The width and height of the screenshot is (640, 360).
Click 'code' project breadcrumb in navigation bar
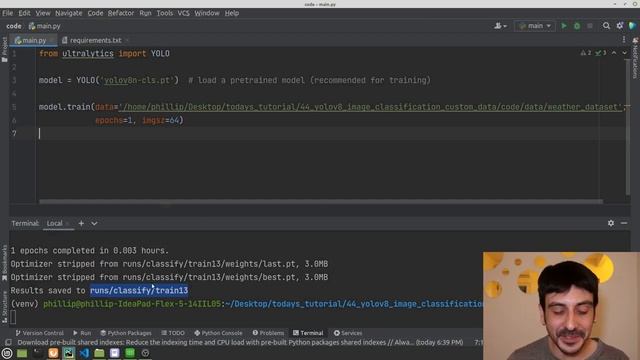pos(13,26)
